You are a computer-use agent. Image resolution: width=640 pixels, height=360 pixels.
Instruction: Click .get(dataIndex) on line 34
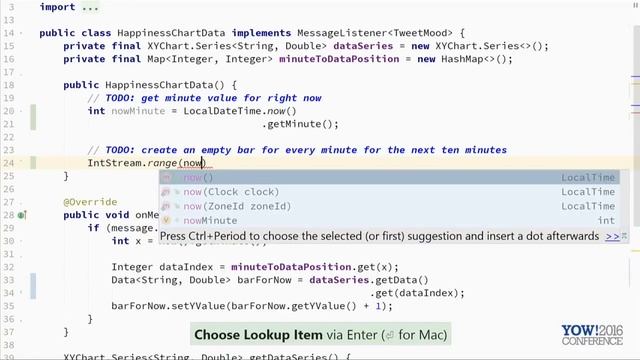point(417,293)
